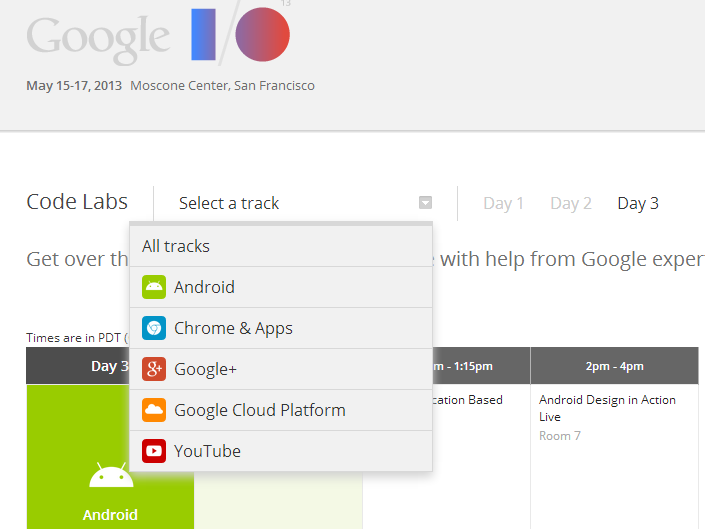Viewport: 705px width, 529px height.
Task: Open the Day 3 tab
Action: tap(638, 203)
